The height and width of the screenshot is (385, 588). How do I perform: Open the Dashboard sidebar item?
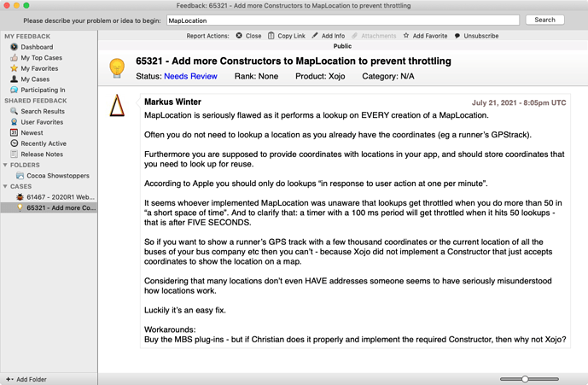pyautogui.click(x=49, y=47)
